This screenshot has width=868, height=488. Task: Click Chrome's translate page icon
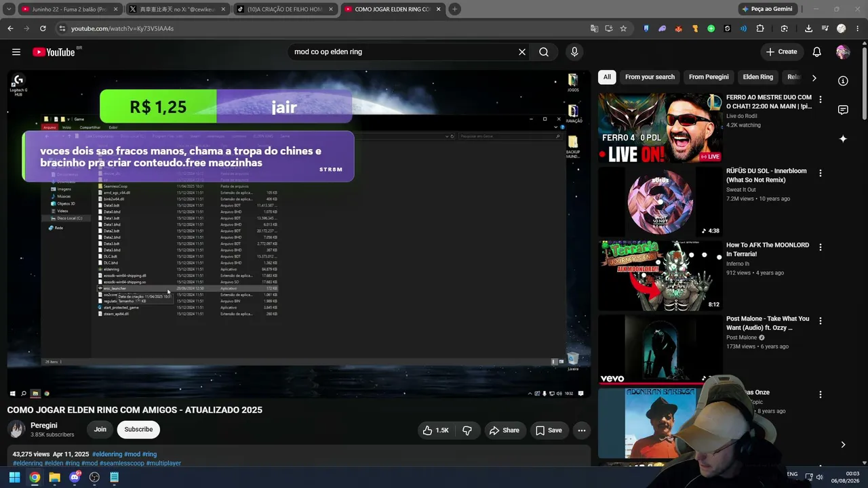tap(594, 28)
